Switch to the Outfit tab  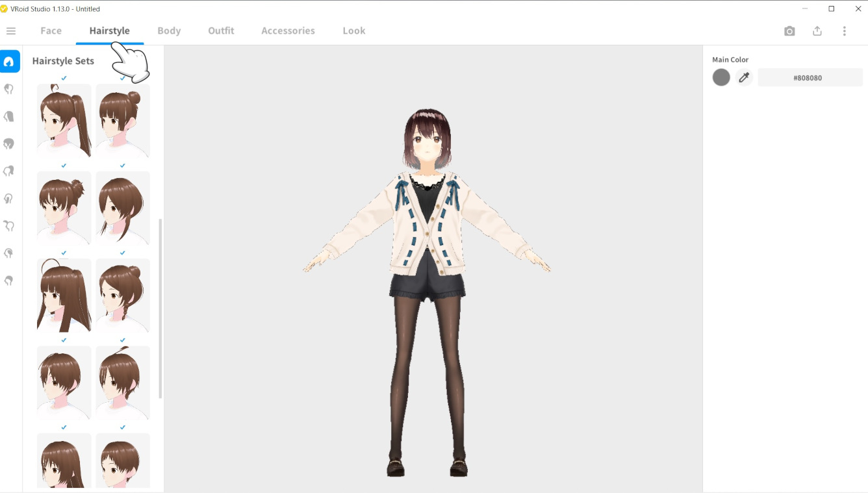[x=221, y=31]
